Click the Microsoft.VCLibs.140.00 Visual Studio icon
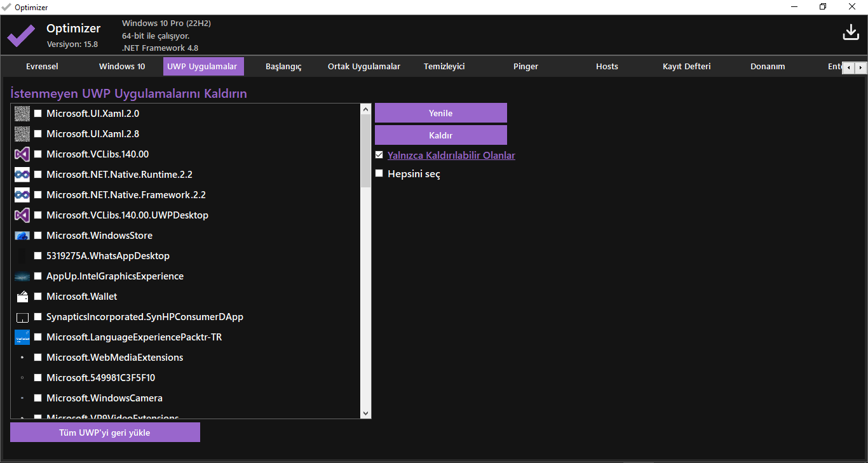The image size is (868, 463). point(22,154)
